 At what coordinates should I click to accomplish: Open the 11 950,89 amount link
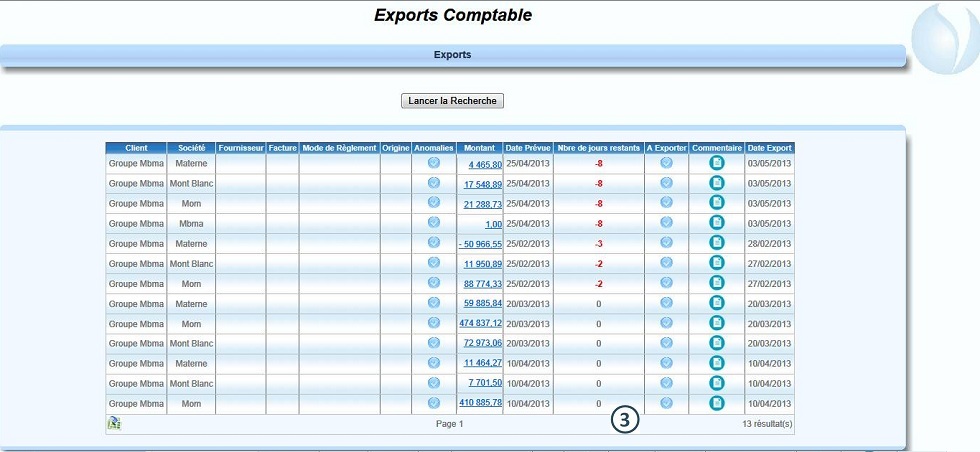click(x=482, y=264)
